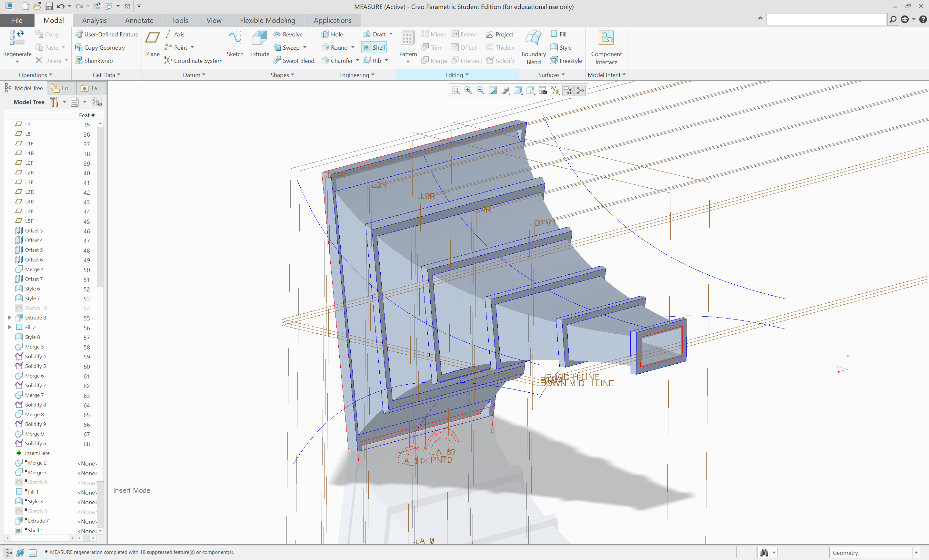Expand the Fill 2 tree node
This screenshot has width=929, height=560.
point(10,327)
